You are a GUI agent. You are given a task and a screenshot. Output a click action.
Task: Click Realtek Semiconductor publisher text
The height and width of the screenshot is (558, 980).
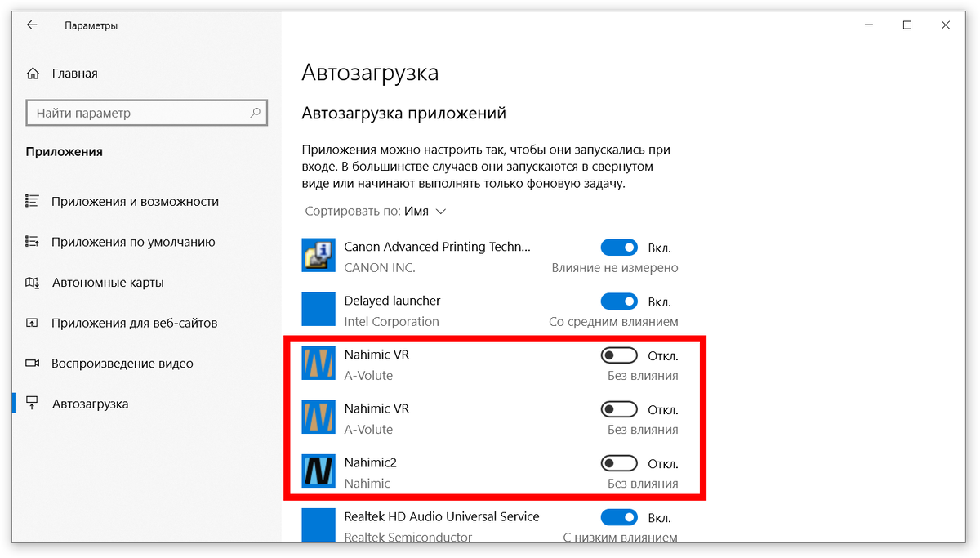click(x=408, y=538)
